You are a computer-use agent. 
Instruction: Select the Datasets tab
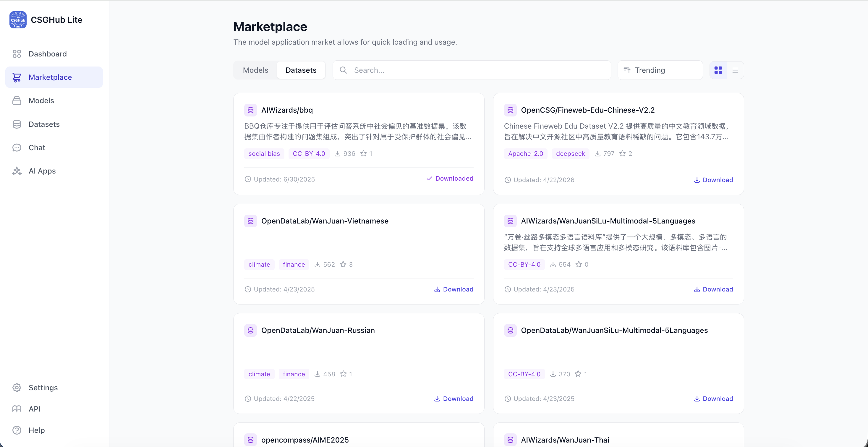point(301,70)
